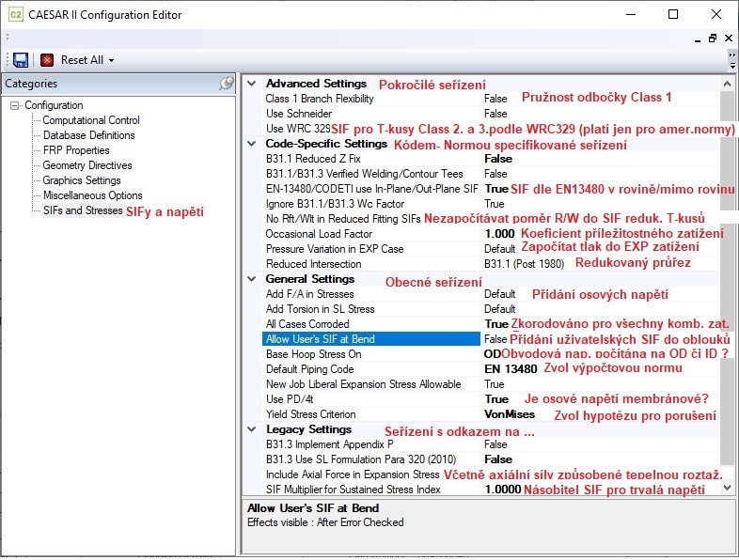Click SIF Multiplier value 1.0000

pos(503,490)
